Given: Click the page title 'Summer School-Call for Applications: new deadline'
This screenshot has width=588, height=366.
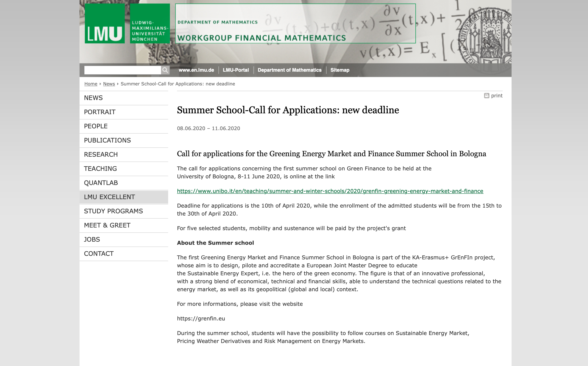Looking at the screenshot, I should (288, 110).
